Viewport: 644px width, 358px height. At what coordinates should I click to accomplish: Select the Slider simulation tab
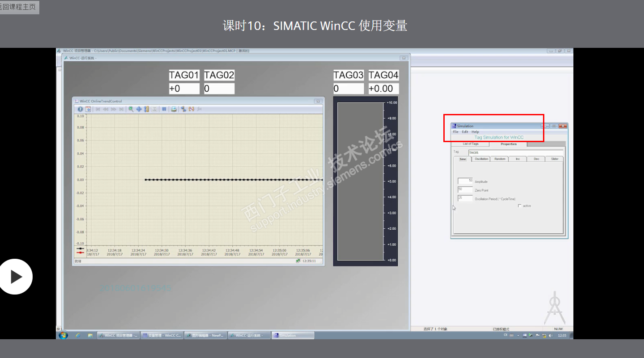coord(555,159)
